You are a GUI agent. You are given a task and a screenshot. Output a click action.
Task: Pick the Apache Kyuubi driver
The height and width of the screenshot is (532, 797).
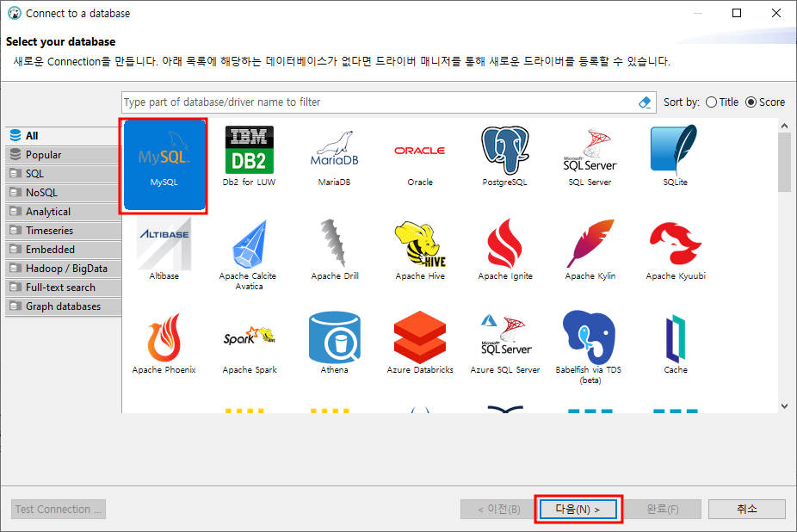click(x=676, y=250)
